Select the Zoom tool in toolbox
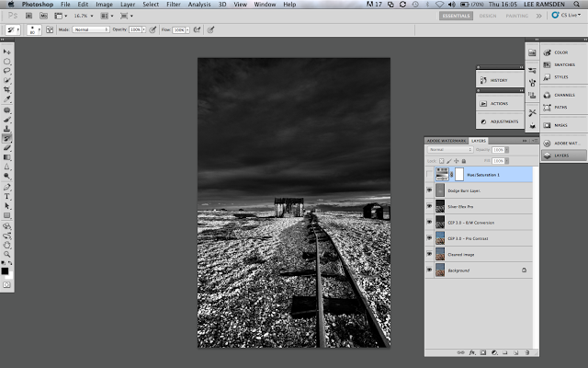The image size is (588, 368). 6,254
